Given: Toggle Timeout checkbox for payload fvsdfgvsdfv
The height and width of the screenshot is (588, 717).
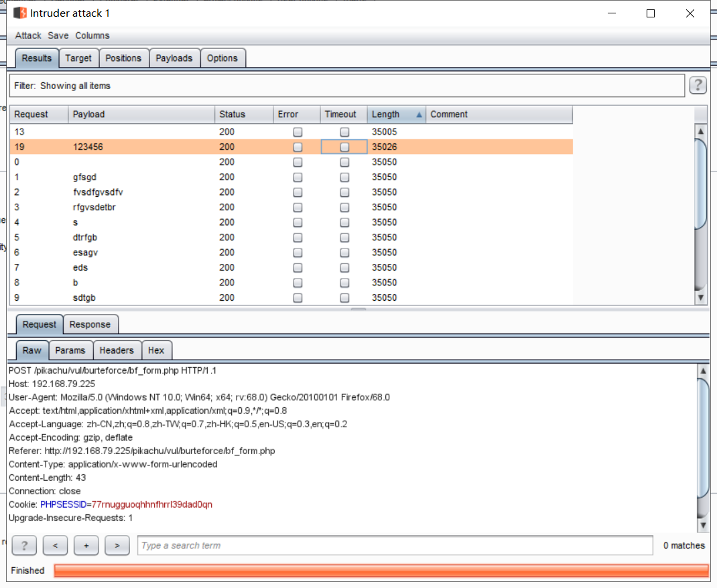Looking at the screenshot, I should click(x=344, y=192).
